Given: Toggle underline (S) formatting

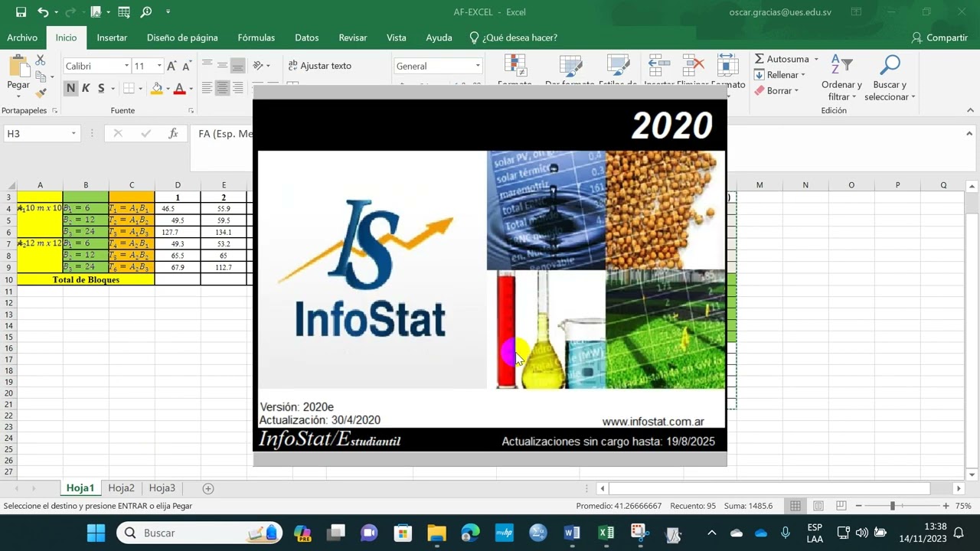Looking at the screenshot, I should tap(101, 89).
